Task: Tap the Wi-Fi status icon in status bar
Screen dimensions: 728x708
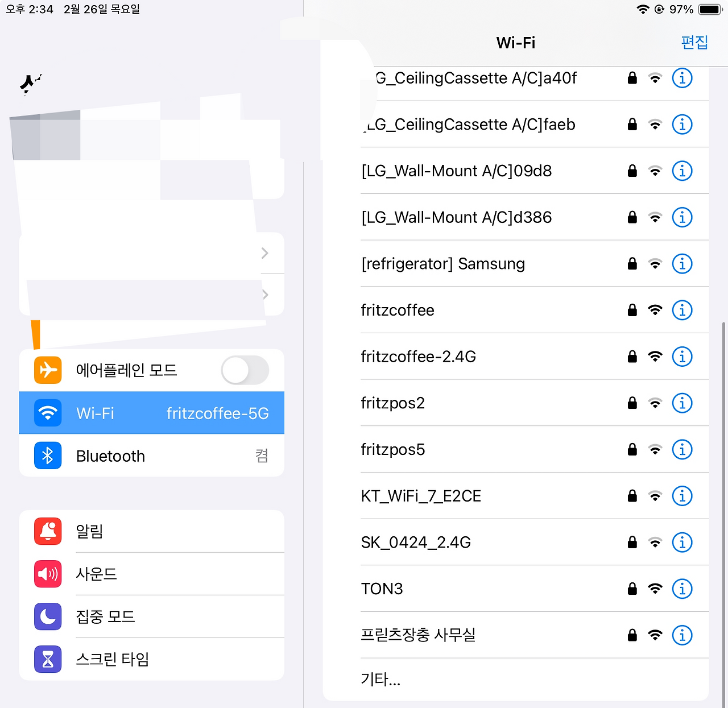Action: pyautogui.click(x=643, y=9)
